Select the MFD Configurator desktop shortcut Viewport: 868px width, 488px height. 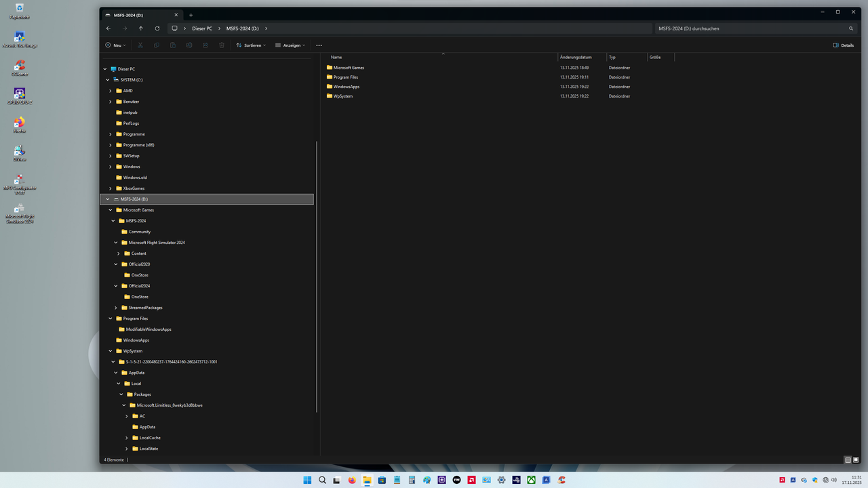[20, 184]
